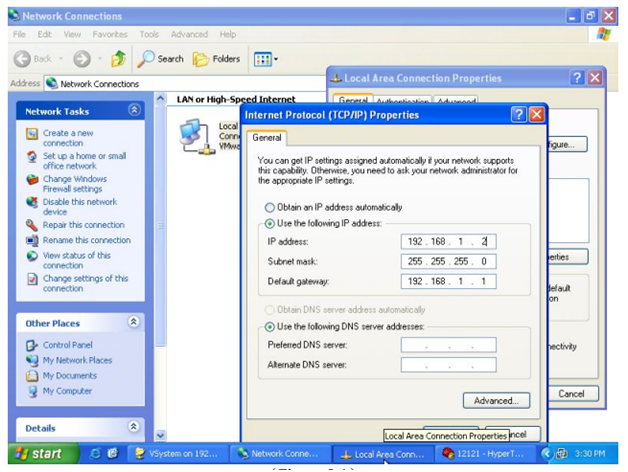Collapse the Network Tasks panel

click(x=135, y=110)
